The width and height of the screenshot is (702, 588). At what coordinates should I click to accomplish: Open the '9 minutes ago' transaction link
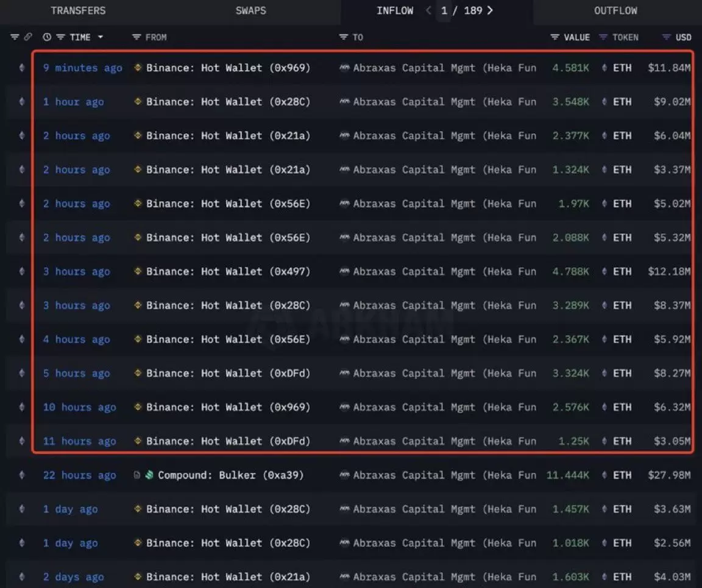pyautogui.click(x=82, y=68)
